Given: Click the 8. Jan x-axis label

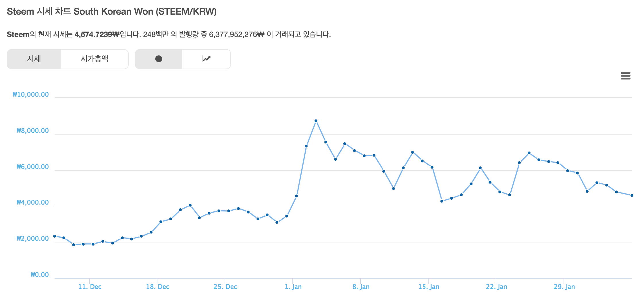Looking at the screenshot, I should (361, 287).
